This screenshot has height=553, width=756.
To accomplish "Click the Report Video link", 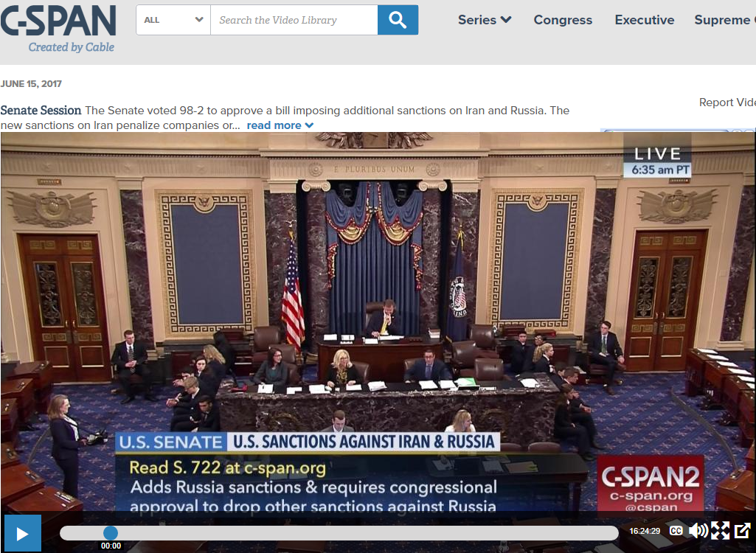I will click(x=726, y=102).
